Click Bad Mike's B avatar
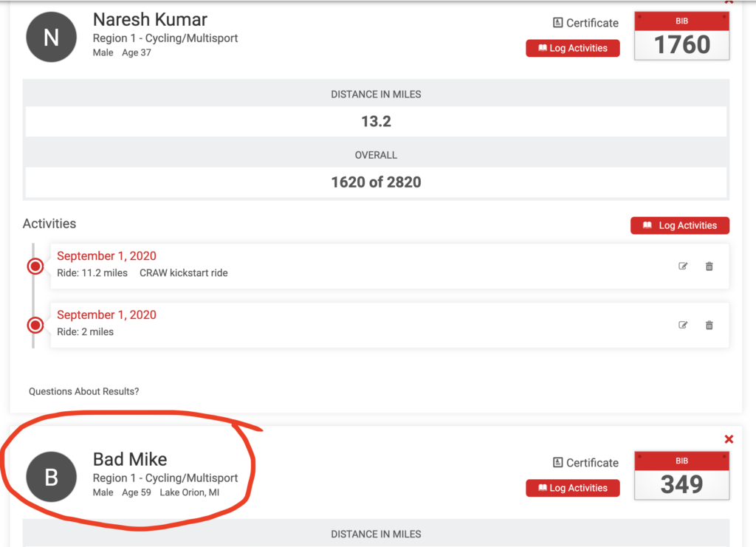 pyautogui.click(x=51, y=477)
